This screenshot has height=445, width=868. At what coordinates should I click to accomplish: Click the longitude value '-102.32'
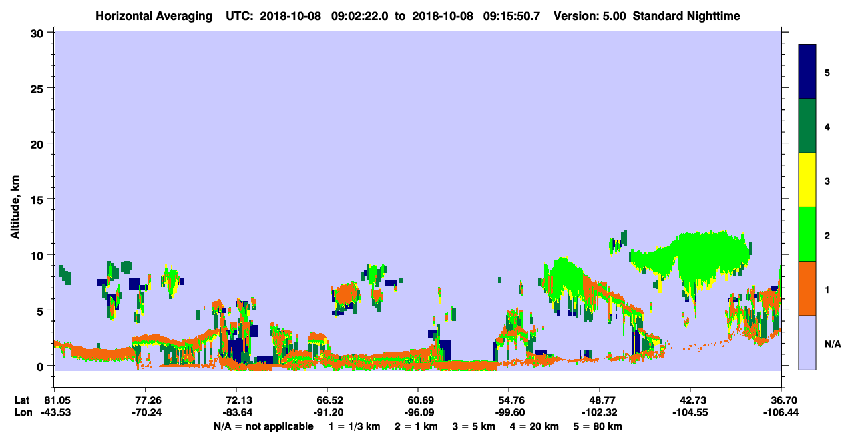point(600,412)
